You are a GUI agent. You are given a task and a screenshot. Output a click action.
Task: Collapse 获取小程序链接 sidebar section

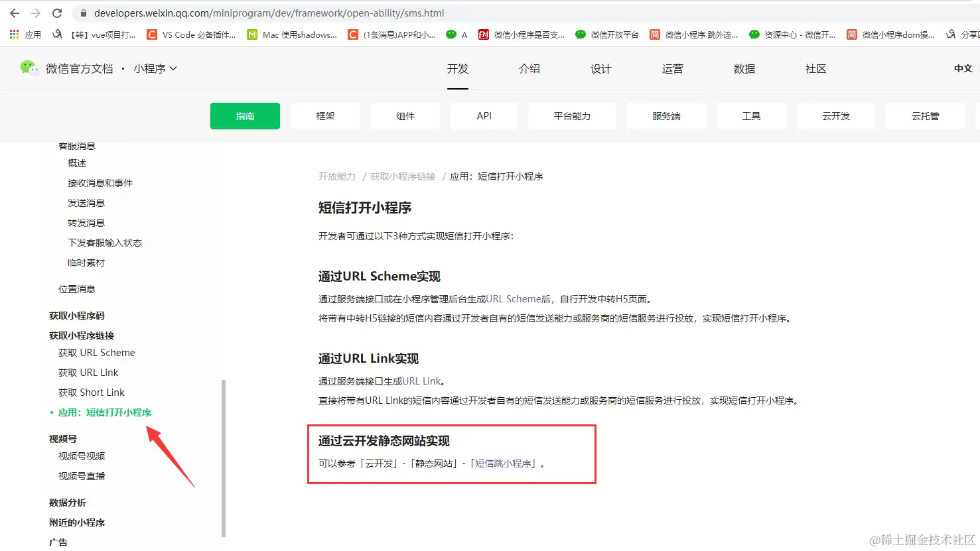(x=82, y=336)
